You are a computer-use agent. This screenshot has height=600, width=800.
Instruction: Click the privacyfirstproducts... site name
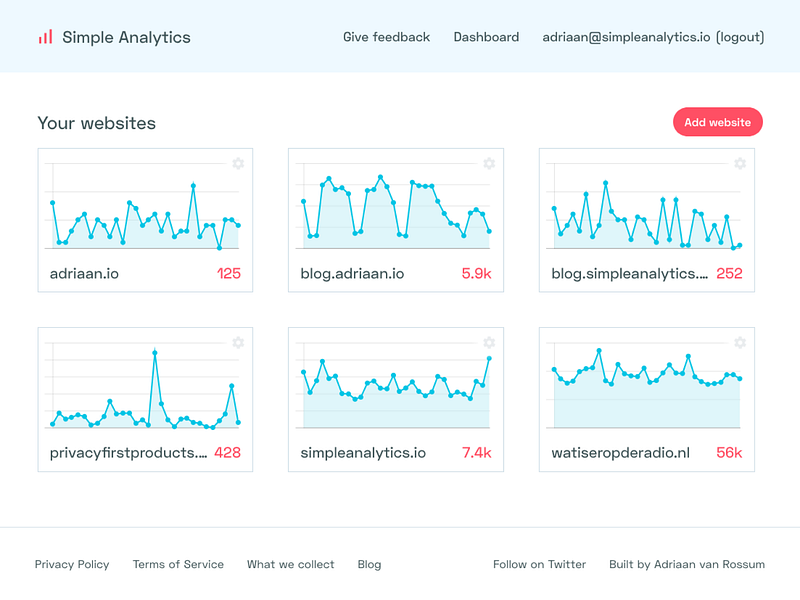coord(129,453)
